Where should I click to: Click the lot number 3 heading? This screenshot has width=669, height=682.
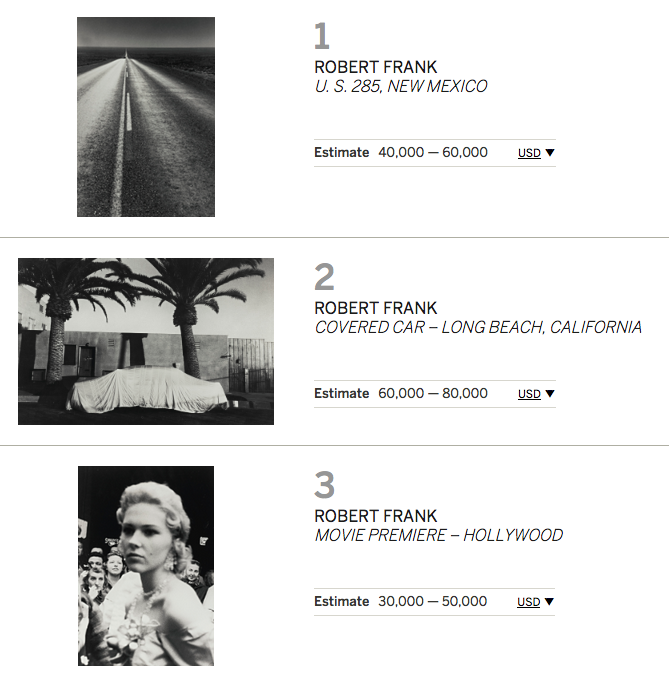coord(324,485)
